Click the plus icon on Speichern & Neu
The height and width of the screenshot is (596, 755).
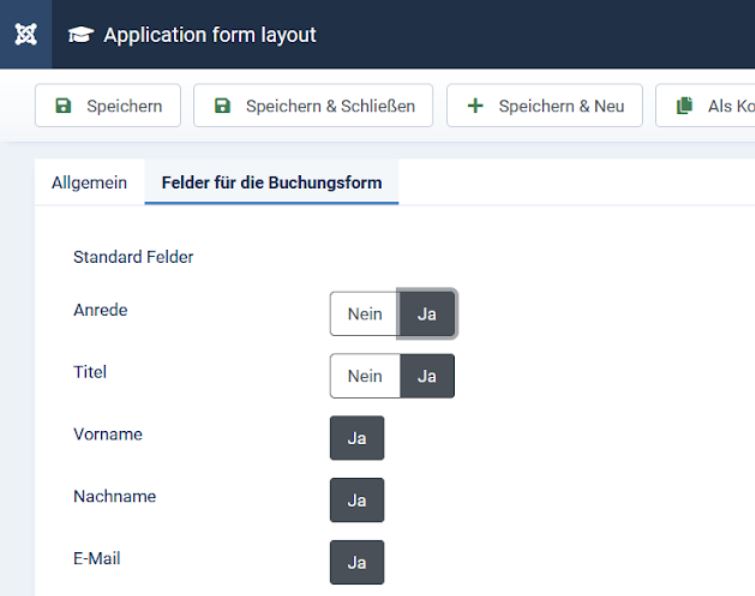coord(475,105)
